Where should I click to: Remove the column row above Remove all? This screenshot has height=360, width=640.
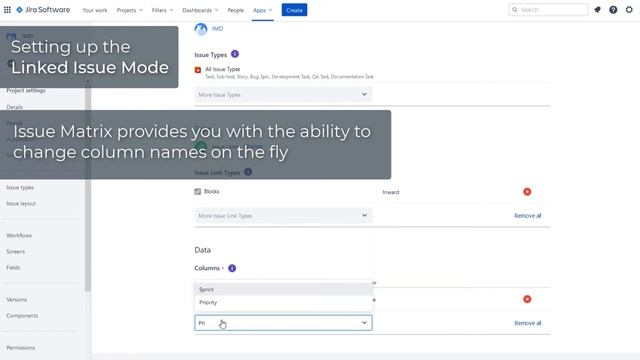point(527,299)
